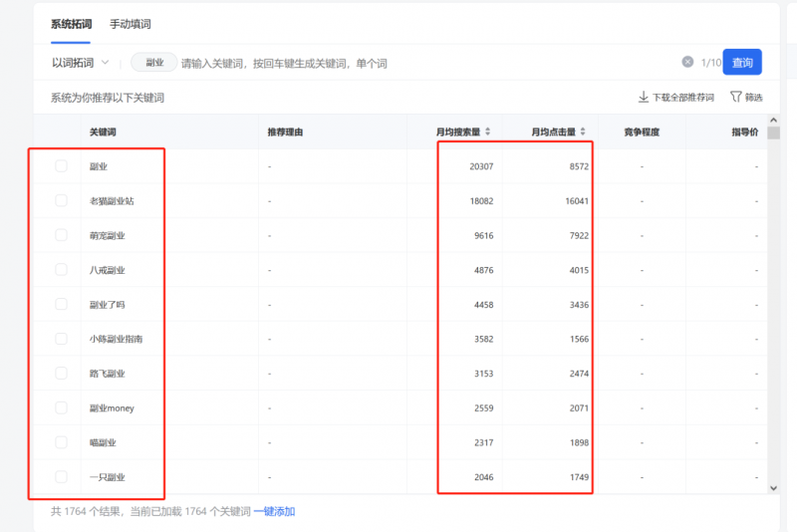Click the download icon for all recommended keywords
Image resolution: width=797 pixels, height=532 pixels.
[x=644, y=98]
